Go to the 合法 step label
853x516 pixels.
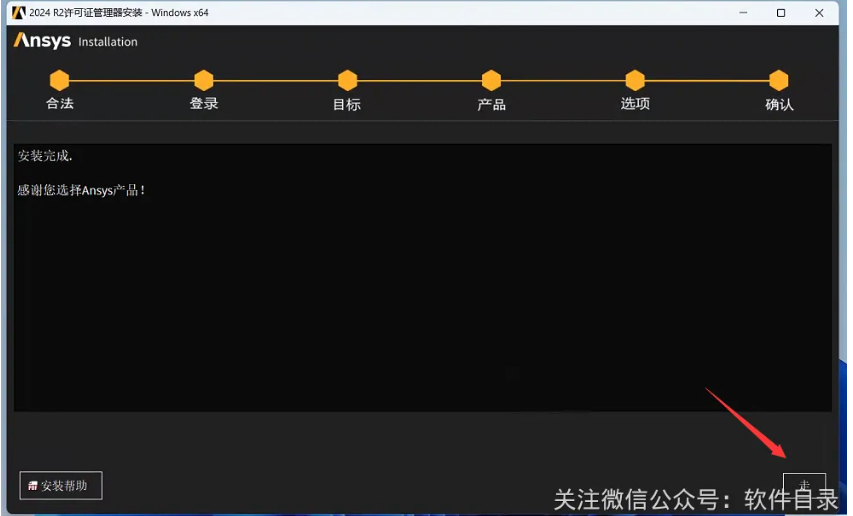point(60,103)
